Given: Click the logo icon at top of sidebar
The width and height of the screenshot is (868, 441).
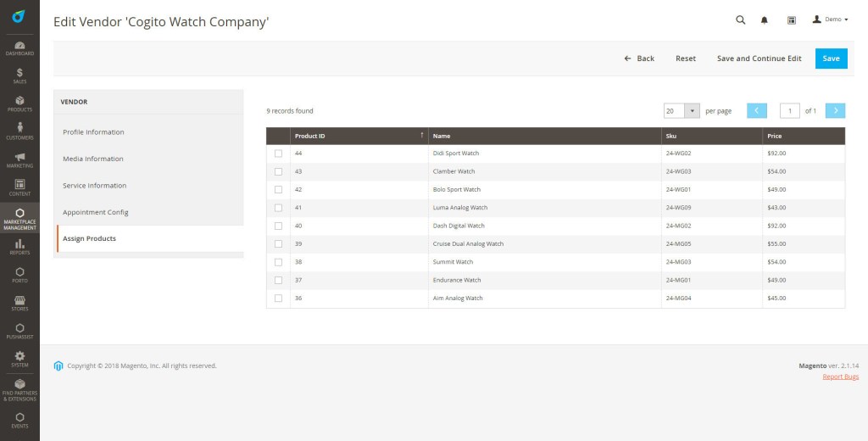Looking at the screenshot, I should pyautogui.click(x=19, y=17).
